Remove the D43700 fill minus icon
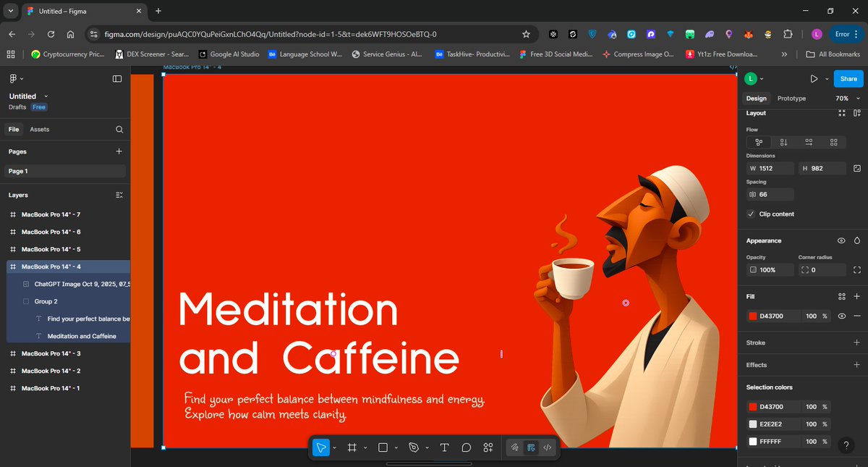Image resolution: width=868 pixels, height=467 pixels. pos(857,316)
